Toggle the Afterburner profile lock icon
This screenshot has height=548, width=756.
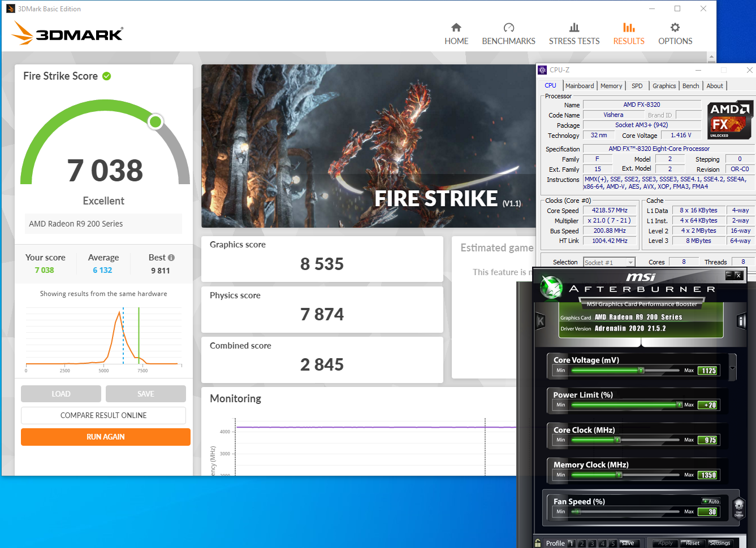[538, 543]
